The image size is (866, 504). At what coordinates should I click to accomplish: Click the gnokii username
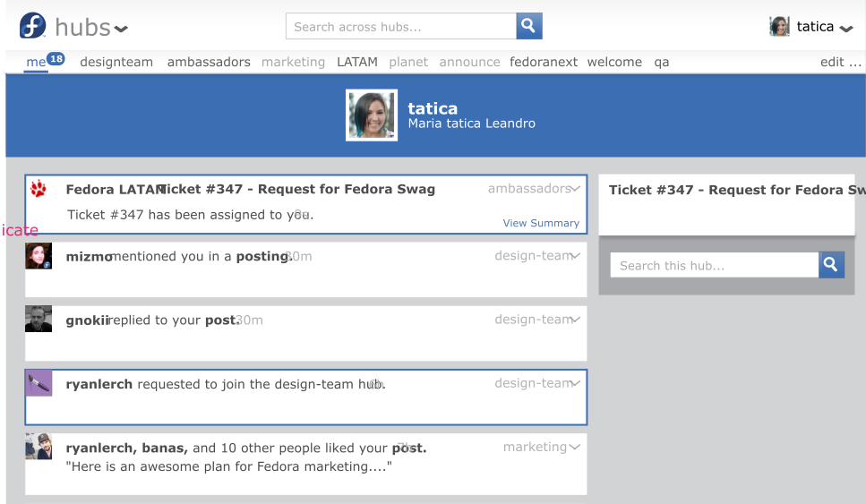tap(87, 320)
